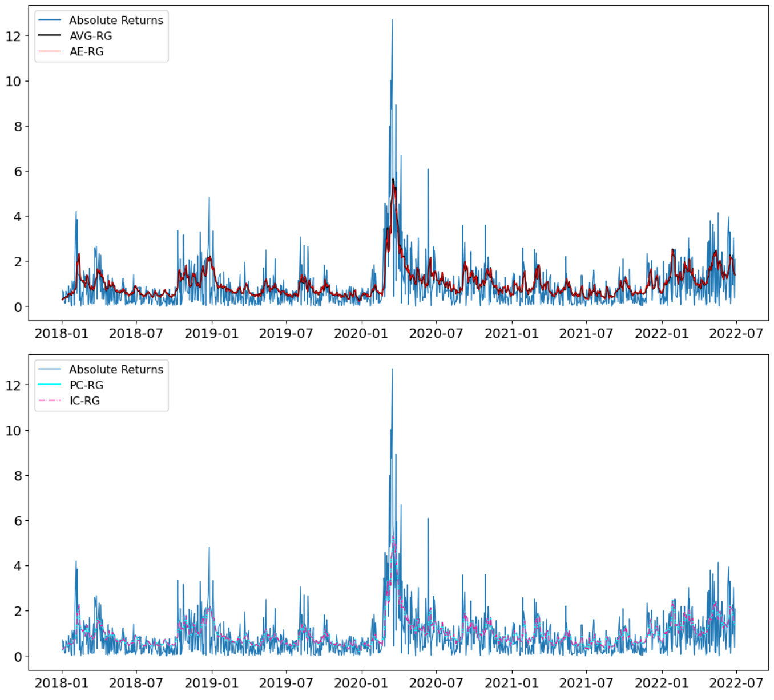
Task: Click the 2019-01 x-axis label on bottom chart
Action: click(211, 683)
